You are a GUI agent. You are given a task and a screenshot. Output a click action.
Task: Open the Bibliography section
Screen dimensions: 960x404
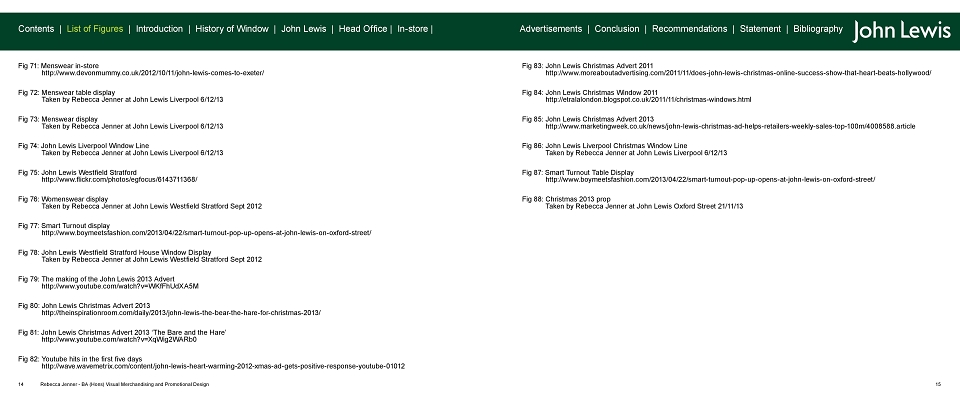tap(818, 29)
